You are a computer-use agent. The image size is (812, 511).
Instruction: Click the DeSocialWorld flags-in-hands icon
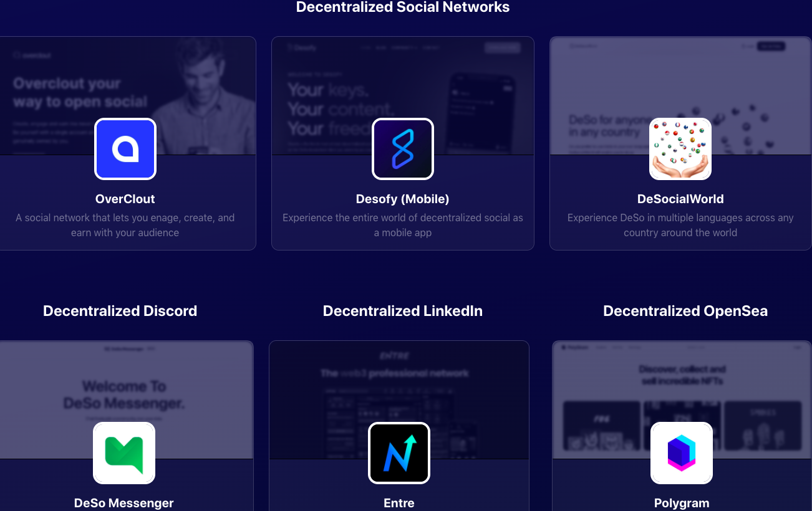click(680, 149)
